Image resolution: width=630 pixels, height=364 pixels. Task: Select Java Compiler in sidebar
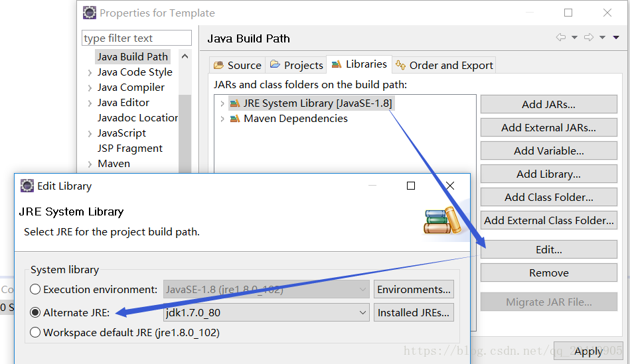[x=131, y=88]
